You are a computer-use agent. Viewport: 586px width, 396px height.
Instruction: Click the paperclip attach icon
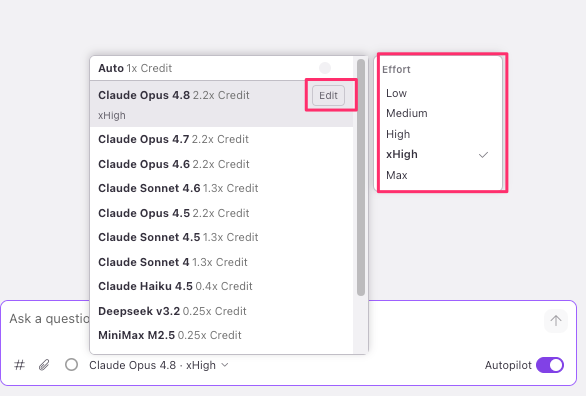coord(44,365)
